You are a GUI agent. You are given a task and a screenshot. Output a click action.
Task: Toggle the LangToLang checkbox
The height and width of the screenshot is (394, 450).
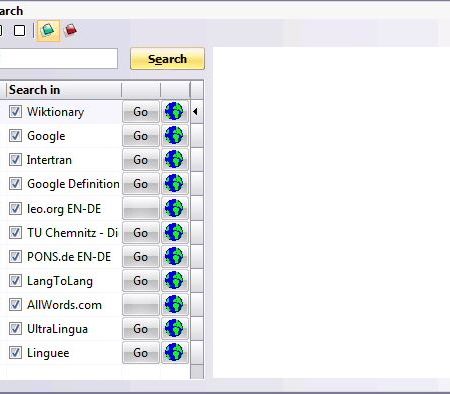[15, 281]
